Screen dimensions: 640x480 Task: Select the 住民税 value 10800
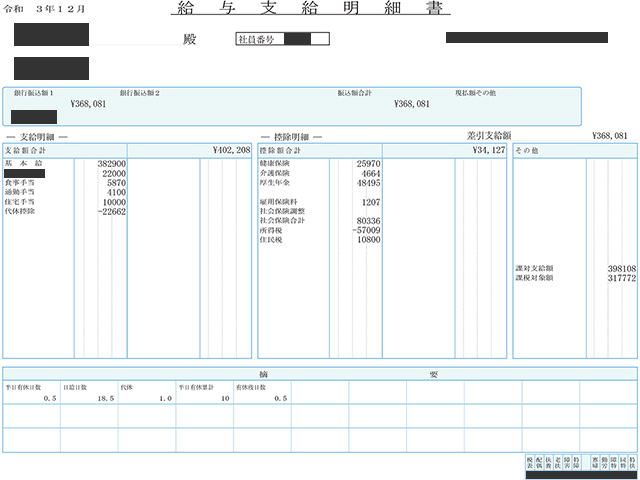[368, 241]
